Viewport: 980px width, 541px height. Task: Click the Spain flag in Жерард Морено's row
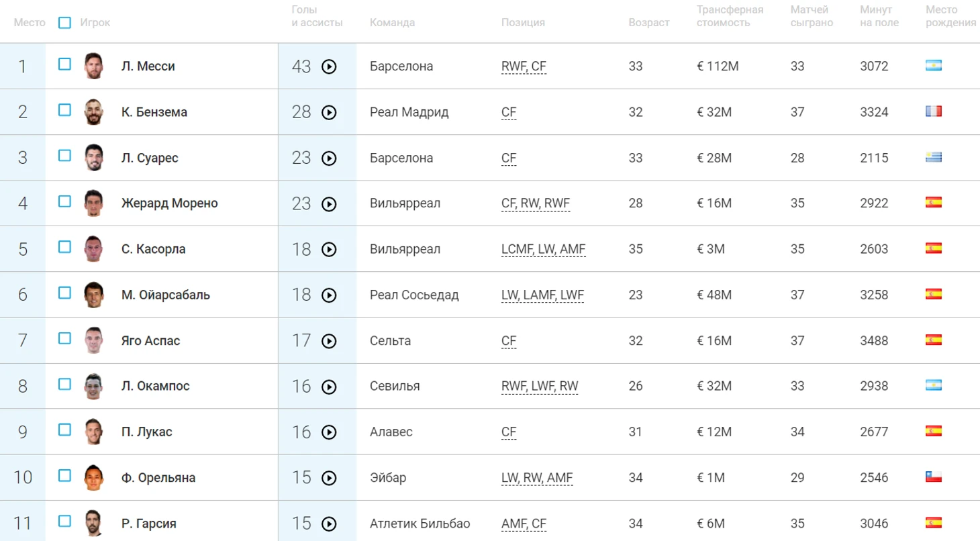coord(934,203)
